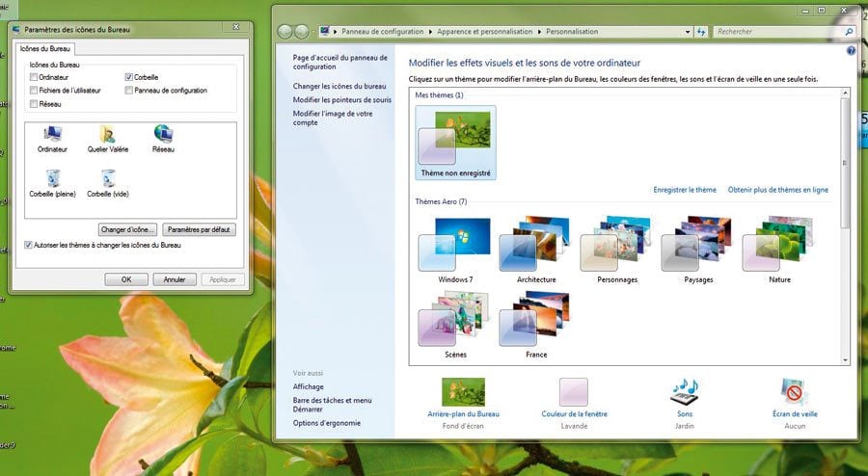Open the address bar history dropdown arrow
Viewport: 868px width, 476px height.
tap(688, 32)
